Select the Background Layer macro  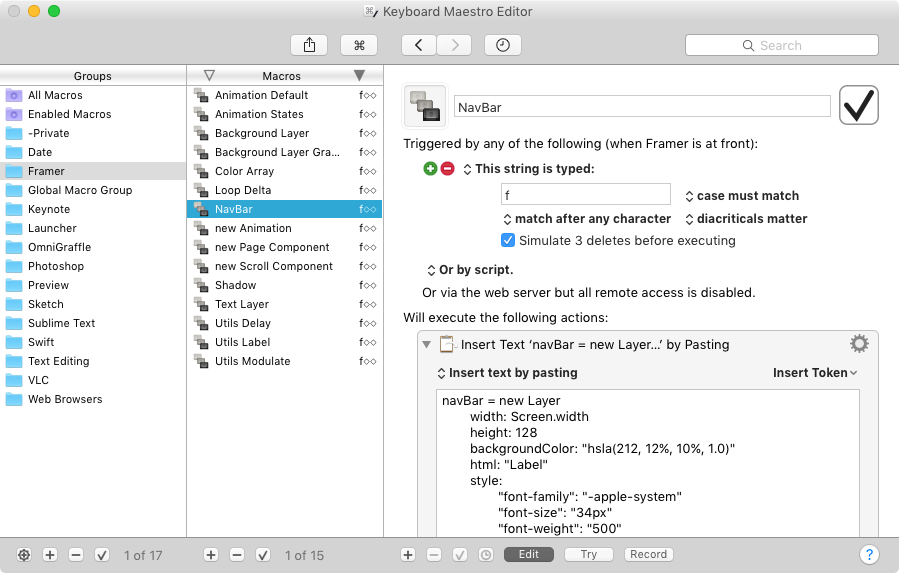click(x=285, y=133)
